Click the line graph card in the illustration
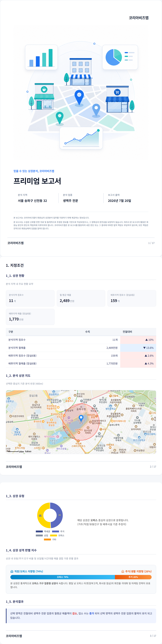Screen dimensions: 162x644 click(x=81, y=138)
